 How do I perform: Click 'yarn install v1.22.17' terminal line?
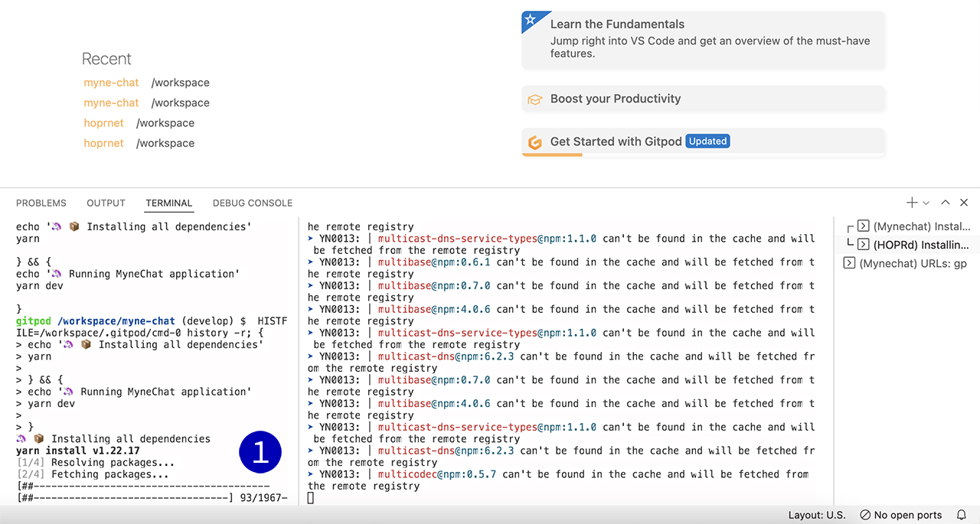[78, 451]
